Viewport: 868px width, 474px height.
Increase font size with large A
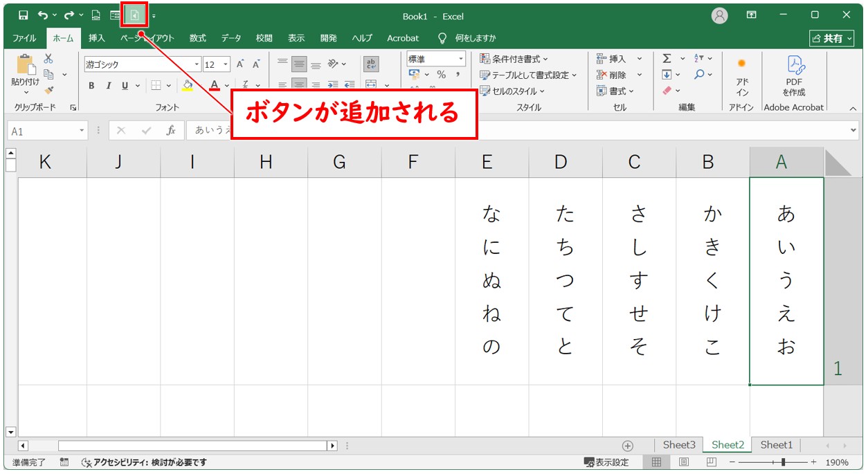coord(240,64)
